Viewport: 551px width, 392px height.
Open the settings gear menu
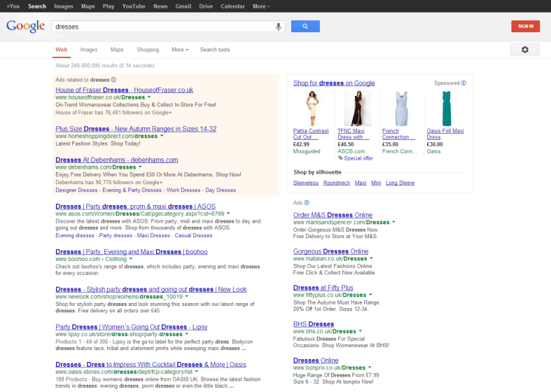click(x=524, y=50)
